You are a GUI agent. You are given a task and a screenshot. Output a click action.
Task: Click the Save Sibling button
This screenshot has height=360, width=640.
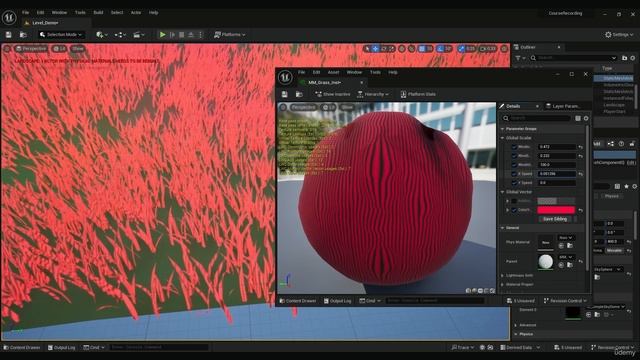[555, 219]
